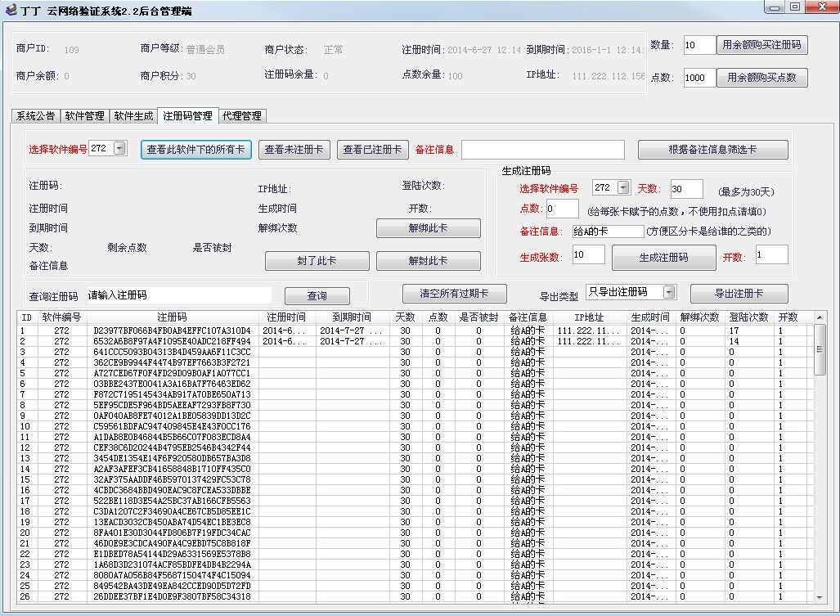
Task: Focus the 生成注册码 panel 点数 field
Action: (x=562, y=209)
